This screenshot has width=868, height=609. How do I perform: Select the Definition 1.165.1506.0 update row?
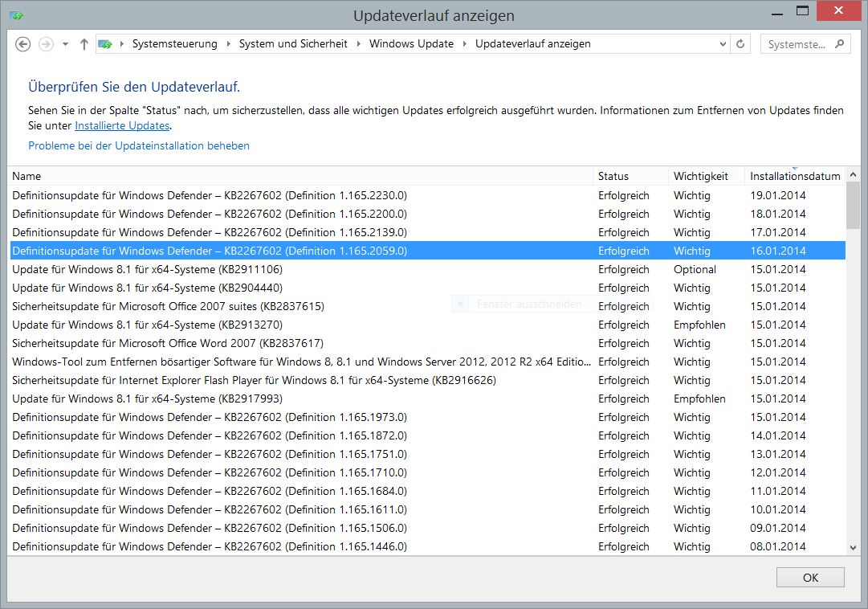pyautogui.click(x=427, y=528)
